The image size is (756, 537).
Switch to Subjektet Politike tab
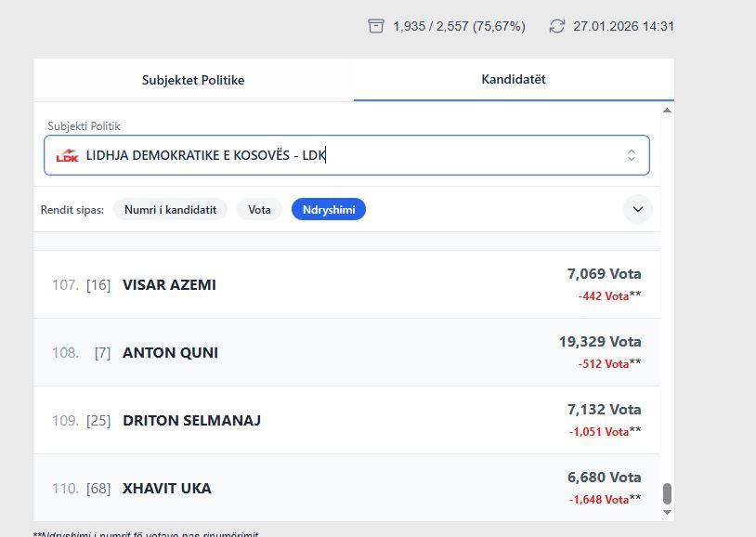pos(193,80)
